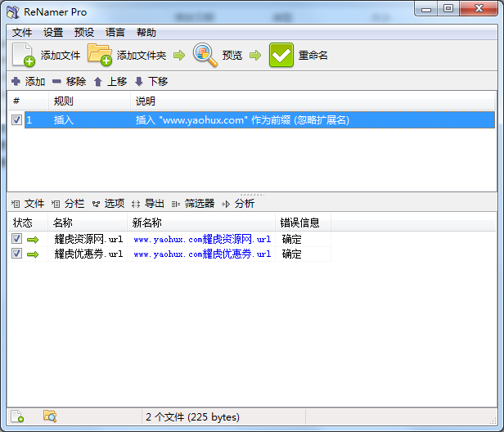Click the Add Files (添加文件) icon

click(x=24, y=55)
